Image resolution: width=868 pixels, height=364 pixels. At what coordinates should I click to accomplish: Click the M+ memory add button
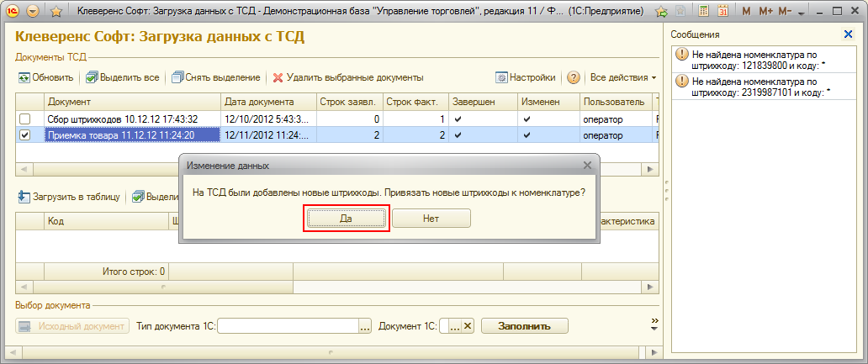click(765, 11)
